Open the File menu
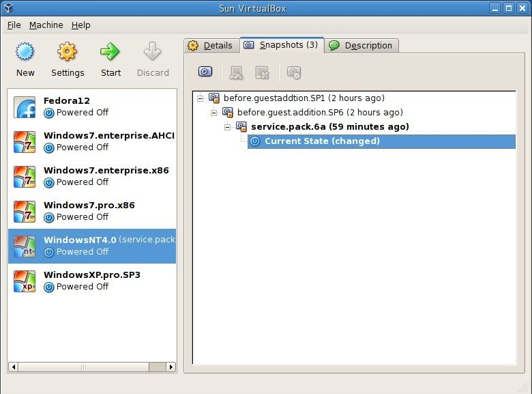 click(x=14, y=25)
